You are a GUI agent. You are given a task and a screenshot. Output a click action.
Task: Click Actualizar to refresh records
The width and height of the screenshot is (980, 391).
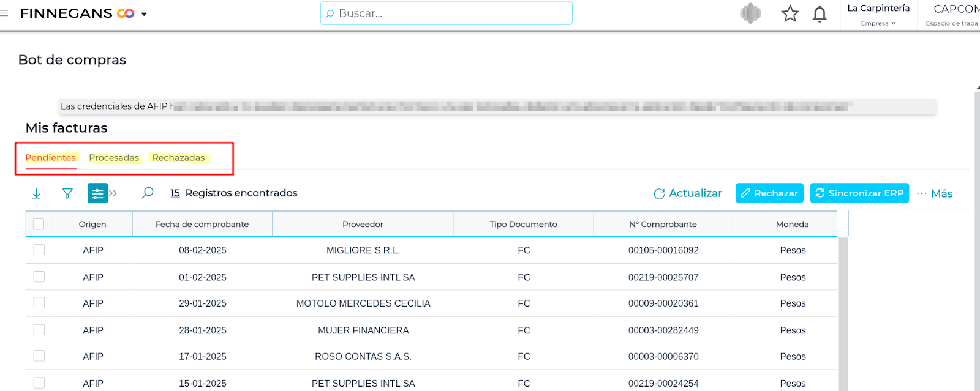(688, 193)
